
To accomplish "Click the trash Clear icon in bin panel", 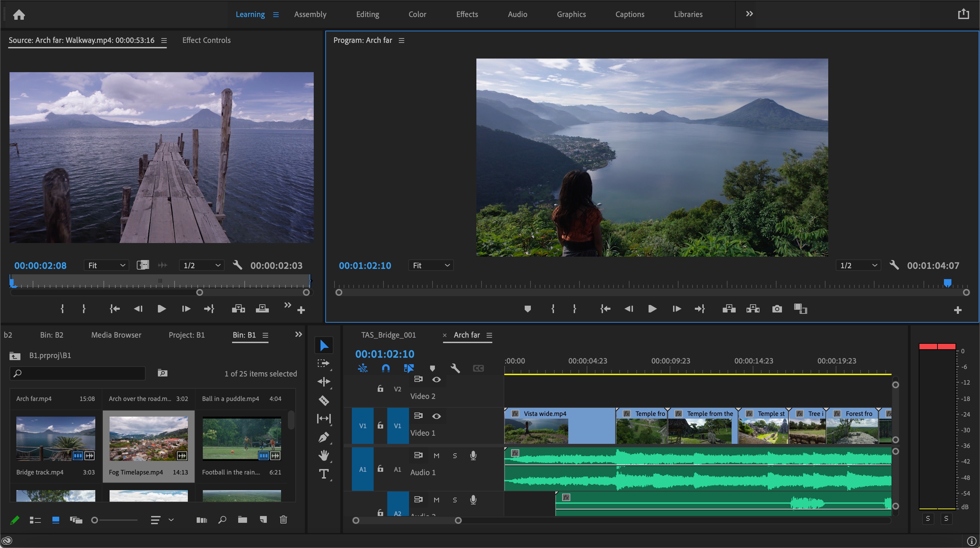I will coord(283,519).
